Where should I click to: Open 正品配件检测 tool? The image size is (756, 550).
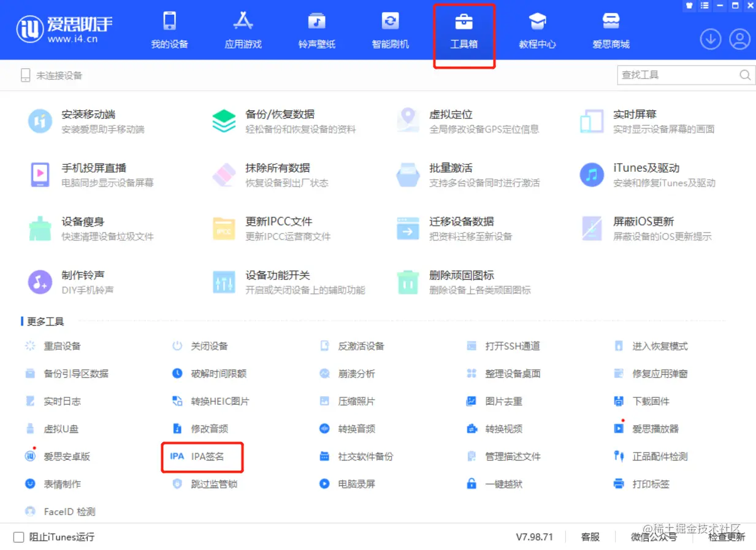(651, 456)
